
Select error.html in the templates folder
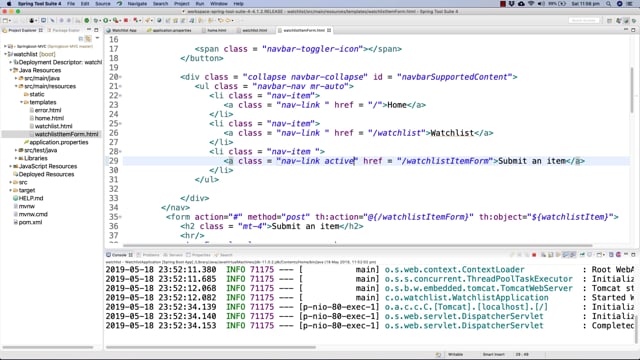coord(48,110)
